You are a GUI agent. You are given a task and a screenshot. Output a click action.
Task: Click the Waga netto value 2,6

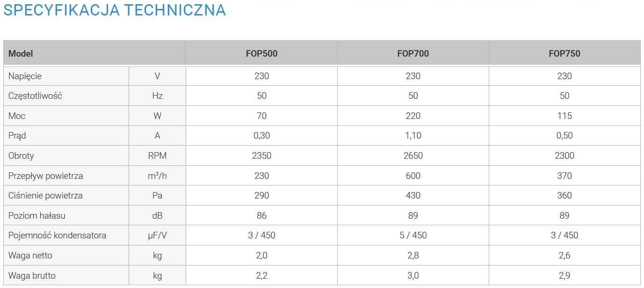(x=564, y=255)
